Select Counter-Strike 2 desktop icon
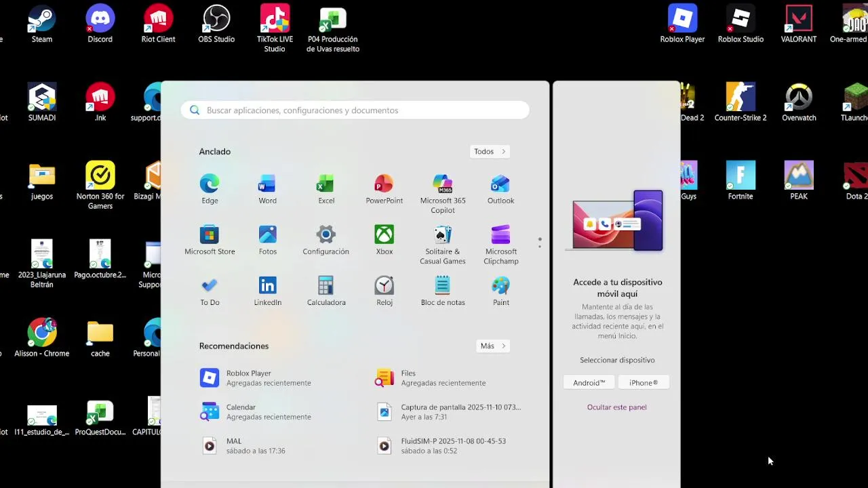 coord(741,103)
